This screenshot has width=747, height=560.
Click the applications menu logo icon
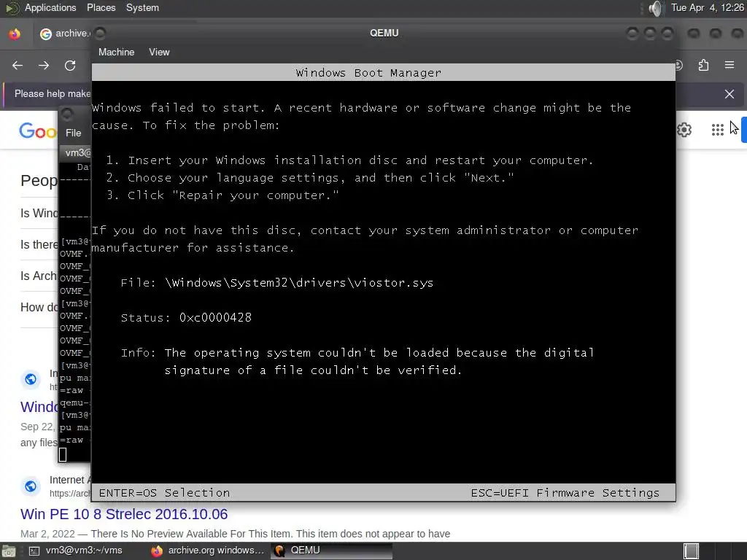[x=12, y=7]
